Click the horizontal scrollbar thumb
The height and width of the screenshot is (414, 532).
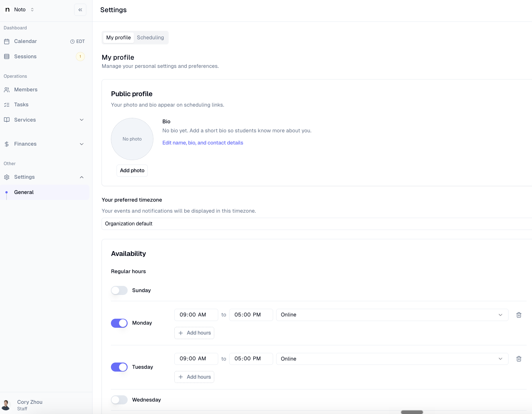pos(412,412)
